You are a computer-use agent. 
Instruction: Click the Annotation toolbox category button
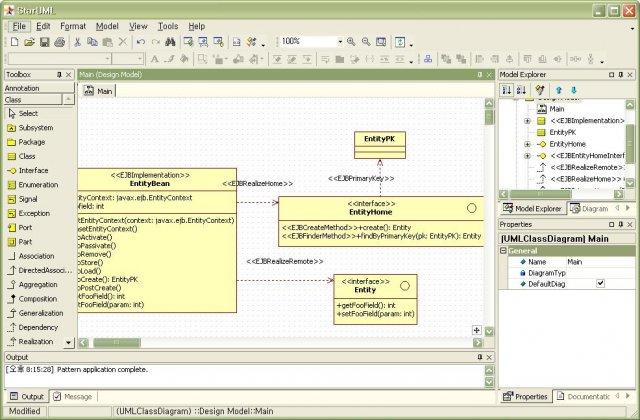pos(39,88)
